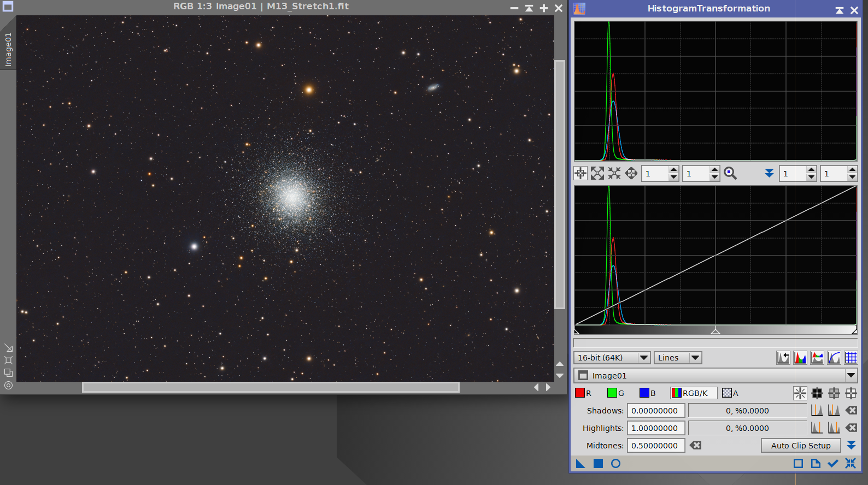Reset the Midtones balance value

coord(695,446)
